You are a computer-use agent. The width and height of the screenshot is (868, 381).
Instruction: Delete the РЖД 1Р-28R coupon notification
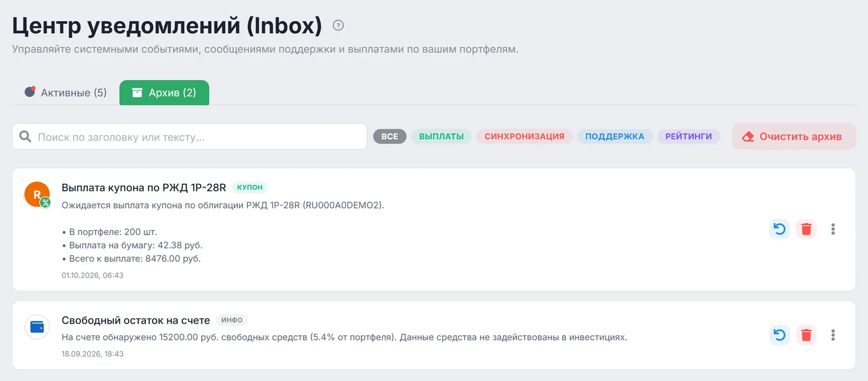coord(806,229)
